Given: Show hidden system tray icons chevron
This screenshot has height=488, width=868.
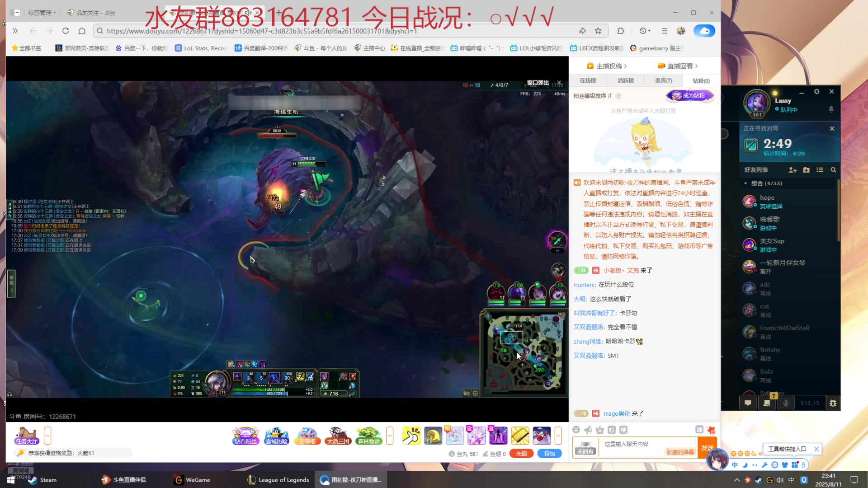Looking at the screenshot, I should (x=737, y=480).
